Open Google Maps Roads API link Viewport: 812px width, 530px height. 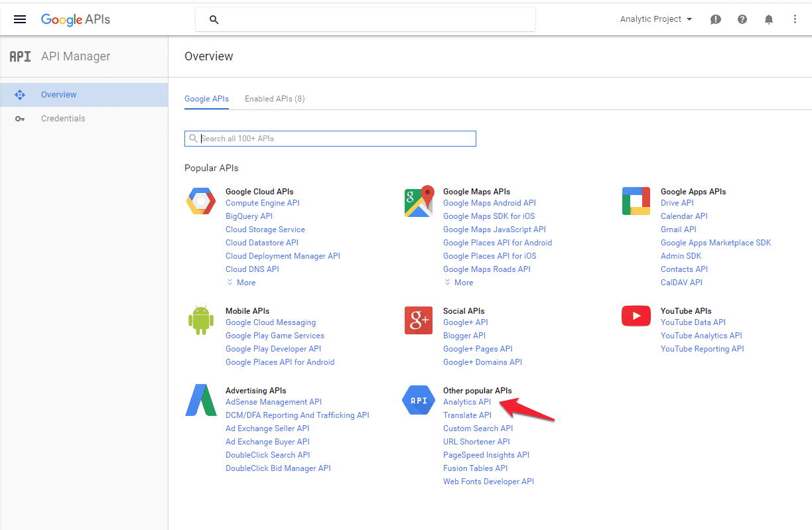[x=487, y=269]
